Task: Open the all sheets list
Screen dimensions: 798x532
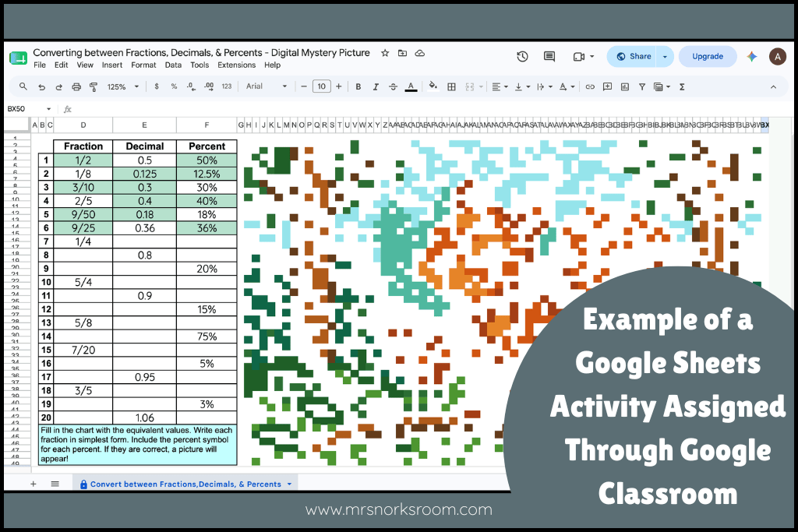Action: click(55, 484)
